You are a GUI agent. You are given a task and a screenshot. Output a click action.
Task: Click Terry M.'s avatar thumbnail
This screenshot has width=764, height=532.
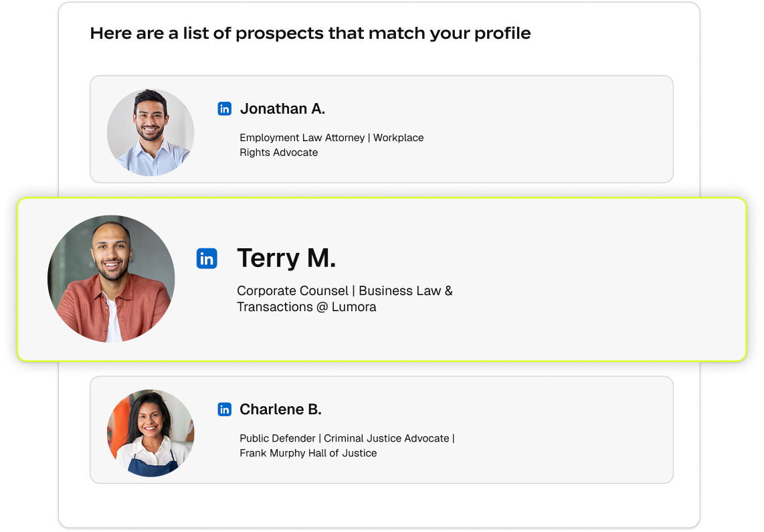coord(110,278)
